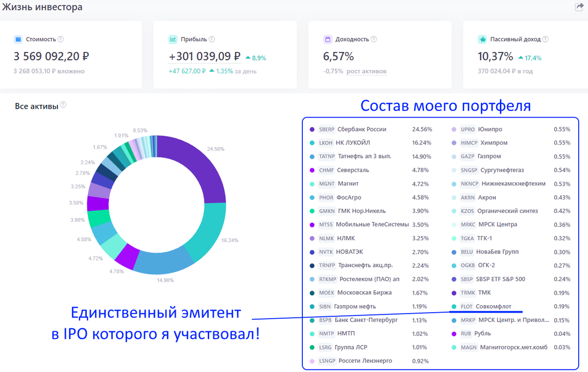The height and width of the screenshot is (372, 588).
Task: Click МРСК Центр. и Привол... entry
Action: tap(512, 320)
